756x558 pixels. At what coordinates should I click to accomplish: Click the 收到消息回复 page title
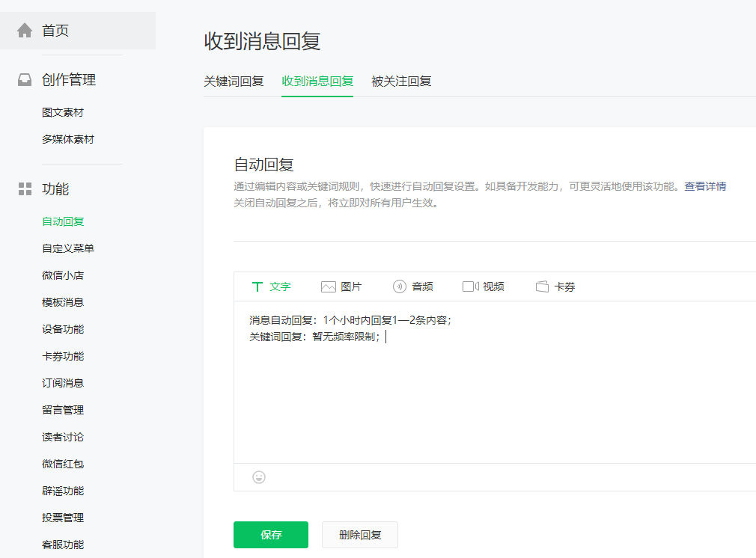coord(262,41)
